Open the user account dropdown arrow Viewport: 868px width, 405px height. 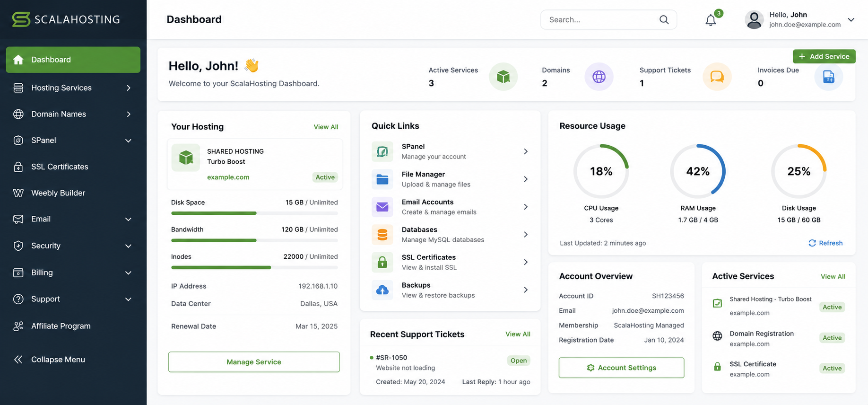851,20
